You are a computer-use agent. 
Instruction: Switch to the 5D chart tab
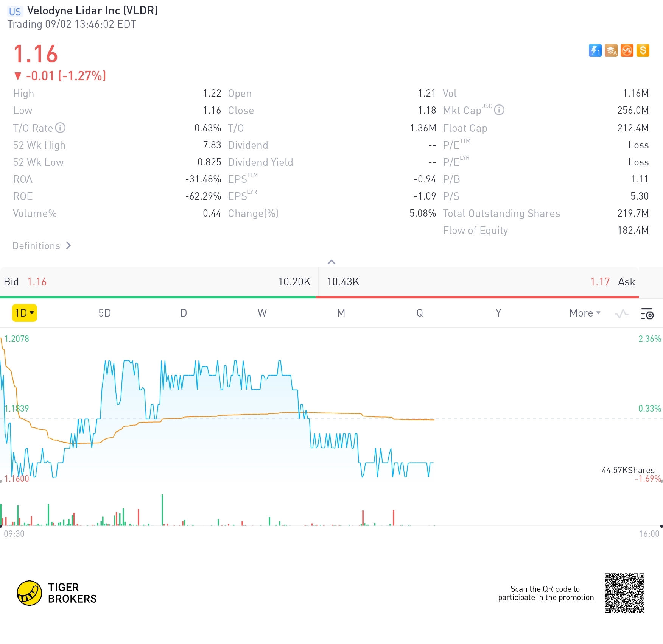(105, 313)
